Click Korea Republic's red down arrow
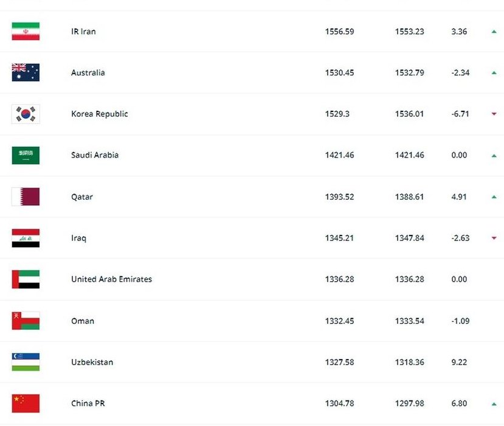Image resolution: width=504 pixels, height=426 pixels. (494, 114)
